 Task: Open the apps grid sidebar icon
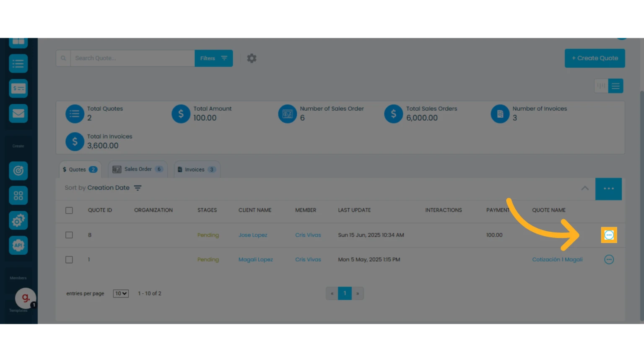pos(18,195)
